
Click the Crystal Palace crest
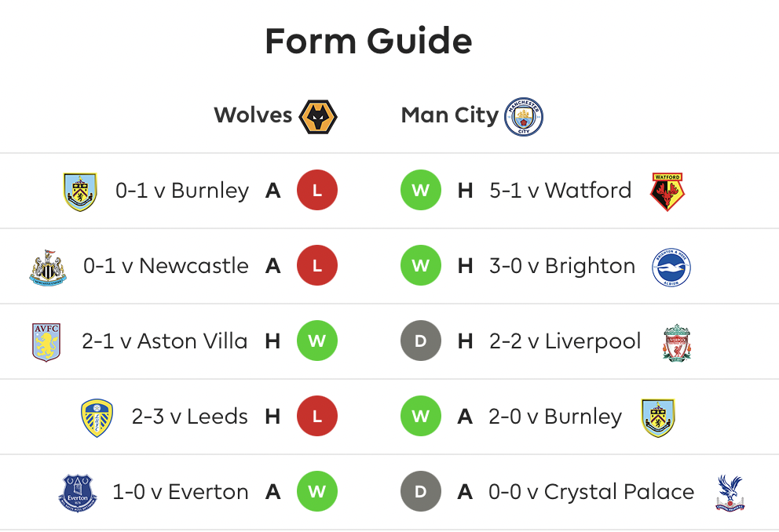[x=730, y=493]
